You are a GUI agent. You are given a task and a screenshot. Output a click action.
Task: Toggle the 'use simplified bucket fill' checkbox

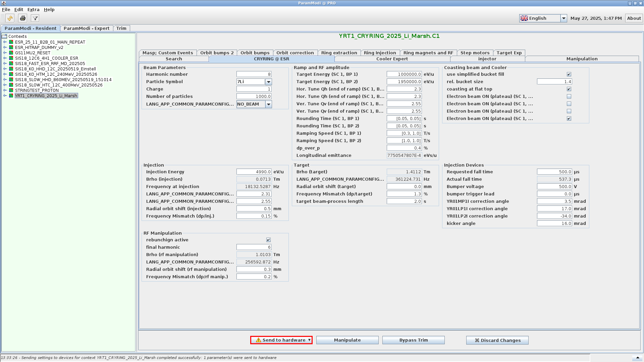569,74
